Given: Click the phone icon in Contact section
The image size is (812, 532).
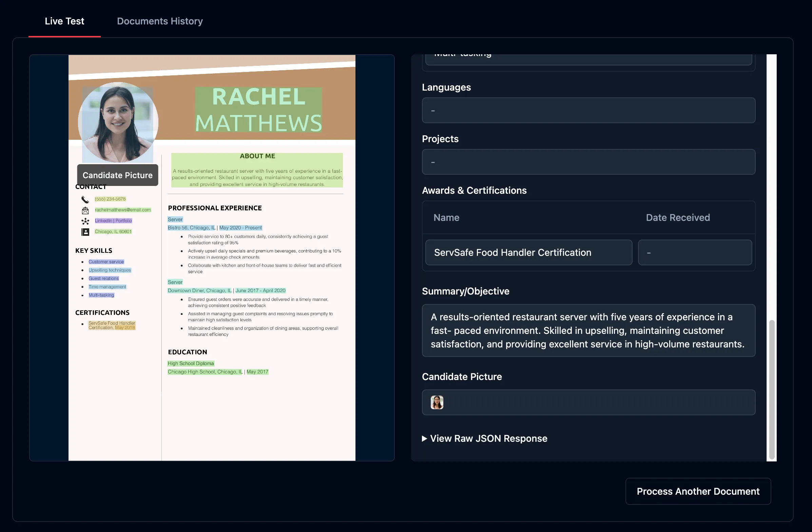Looking at the screenshot, I should click(x=85, y=199).
